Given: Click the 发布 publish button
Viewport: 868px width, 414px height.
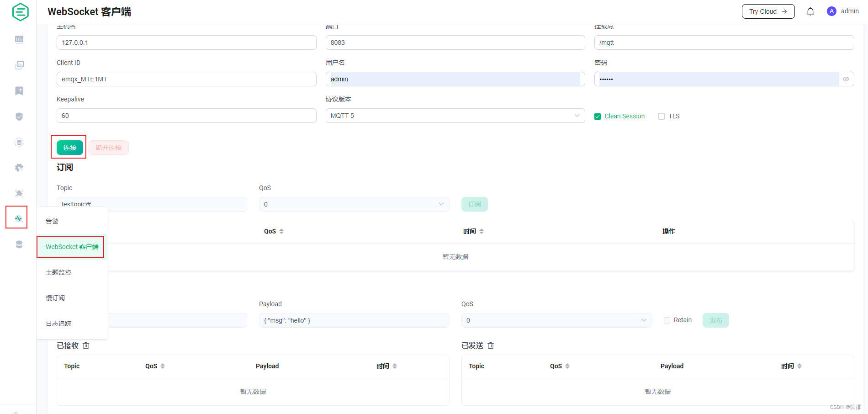Looking at the screenshot, I should point(716,320).
